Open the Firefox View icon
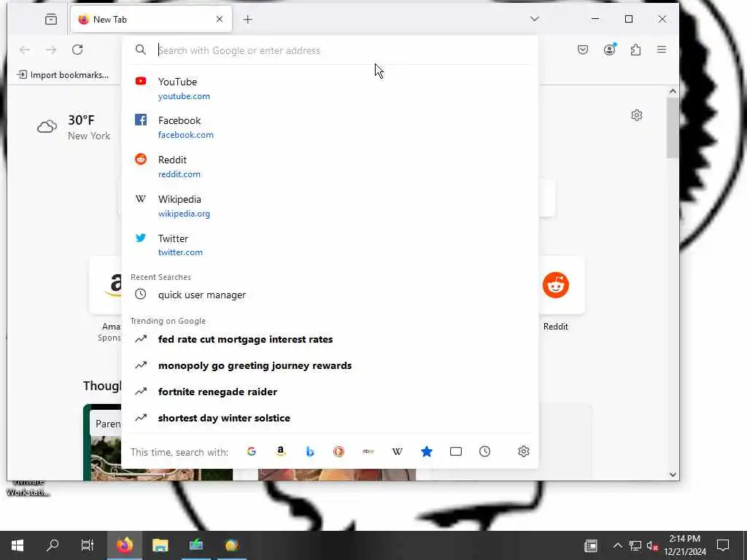Viewport: 747px width, 560px height. 51,20
